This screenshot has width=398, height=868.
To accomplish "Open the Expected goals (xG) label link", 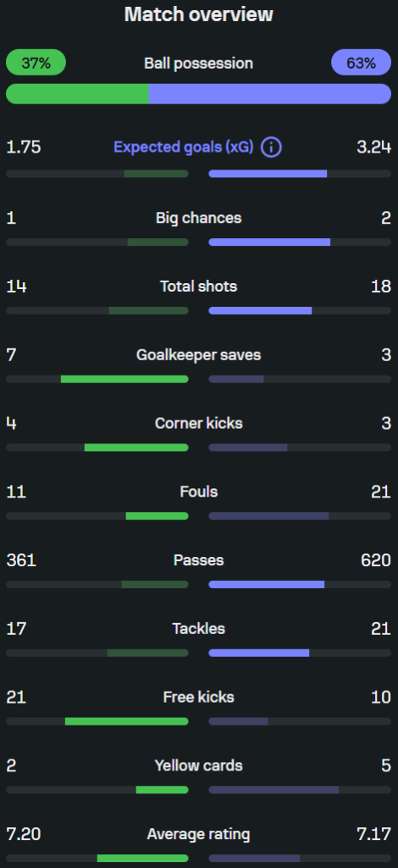I will tap(184, 147).
